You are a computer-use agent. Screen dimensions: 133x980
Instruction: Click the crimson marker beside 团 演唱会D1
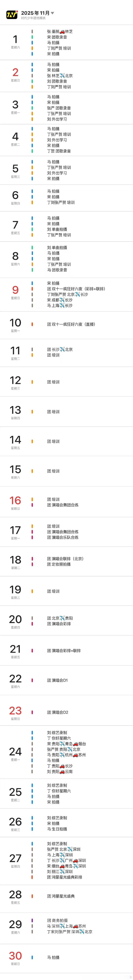[32, 680]
